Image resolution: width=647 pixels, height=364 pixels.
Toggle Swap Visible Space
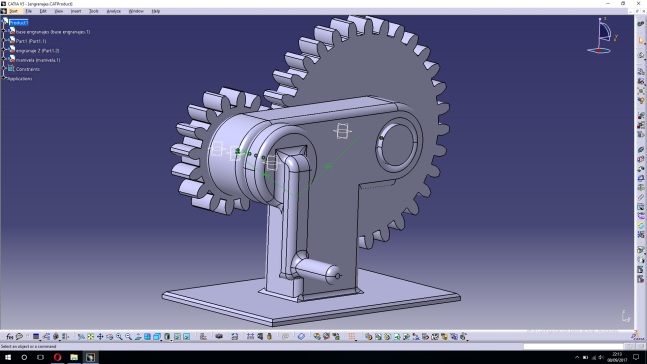[187, 337]
